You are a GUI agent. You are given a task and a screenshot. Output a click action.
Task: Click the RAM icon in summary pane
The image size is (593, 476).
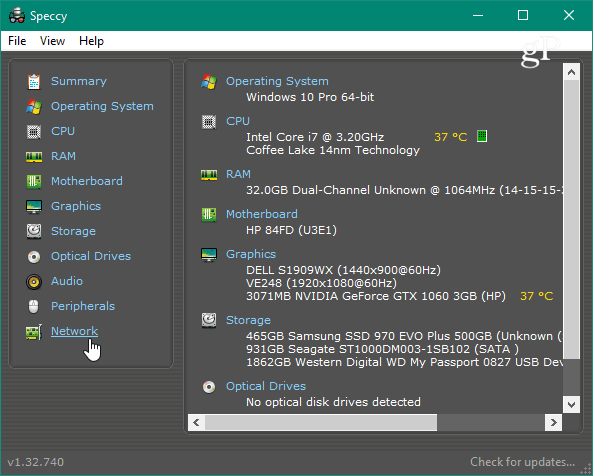point(209,175)
